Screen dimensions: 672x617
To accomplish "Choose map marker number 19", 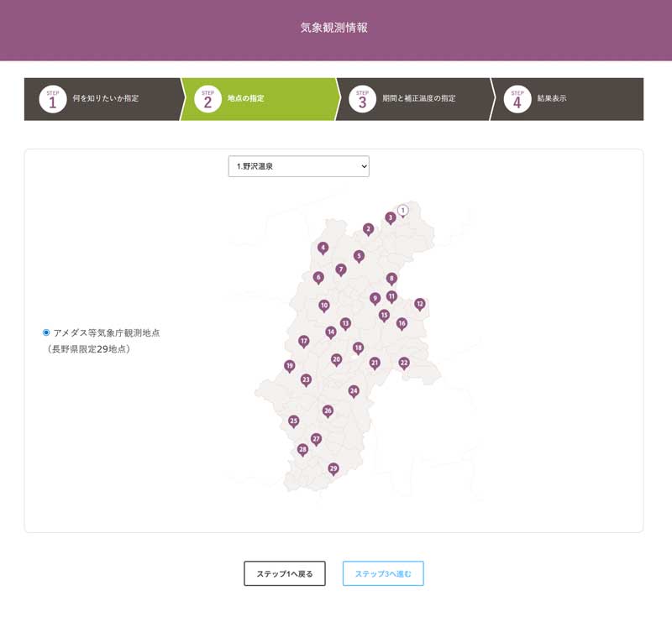I will coord(290,366).
